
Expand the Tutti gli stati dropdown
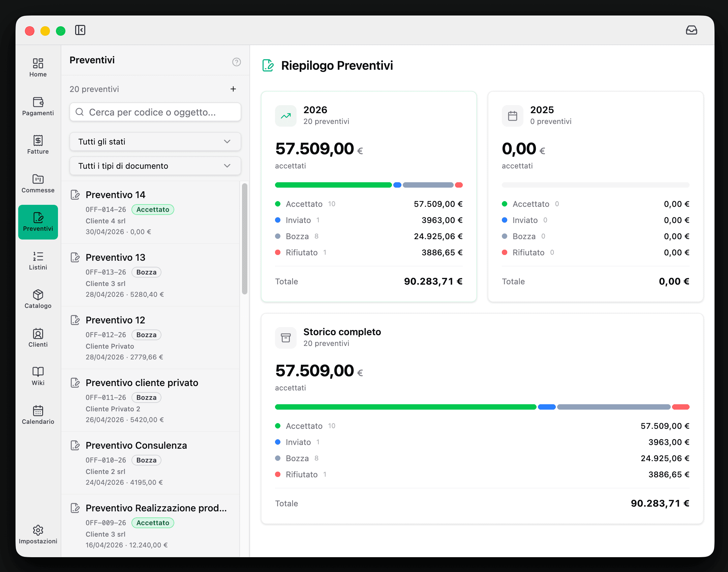coord(155,142)
